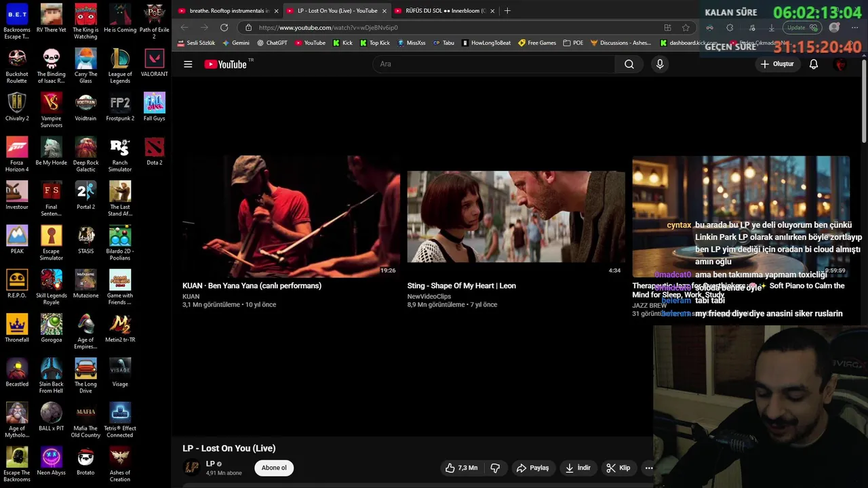Image resolution: width=868 pixels, height=488 pixels.
Task: Open Kick bookmark
Action: [342, 43]
